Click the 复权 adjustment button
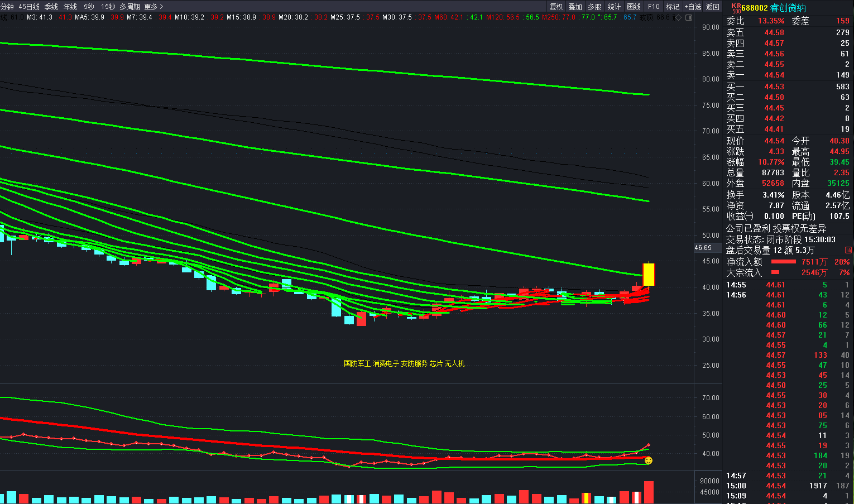This screenshot has width=854, height=504. coord(556,7)
